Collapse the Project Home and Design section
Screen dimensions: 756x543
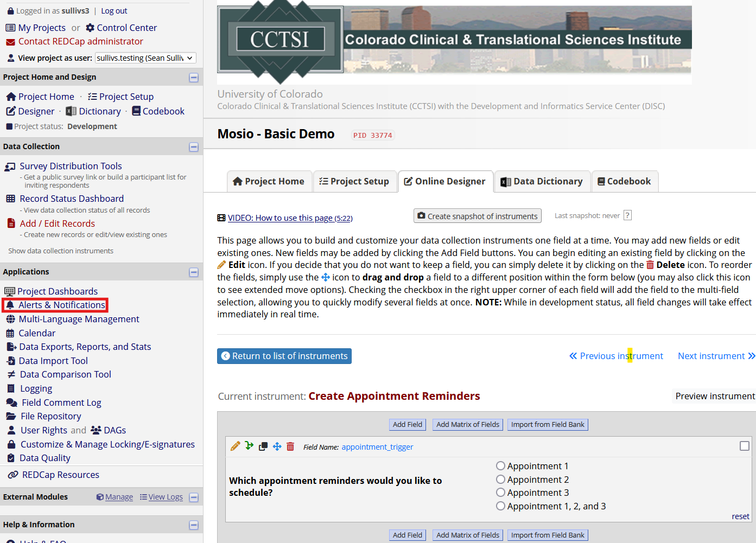coord(194,78)
